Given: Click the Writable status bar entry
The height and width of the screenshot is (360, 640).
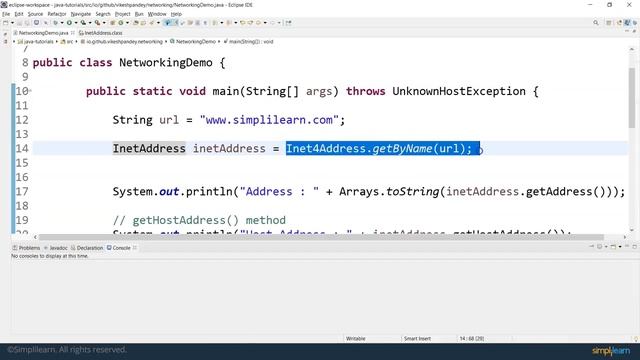Looking at the screenshot, I should tap(356, 338).
